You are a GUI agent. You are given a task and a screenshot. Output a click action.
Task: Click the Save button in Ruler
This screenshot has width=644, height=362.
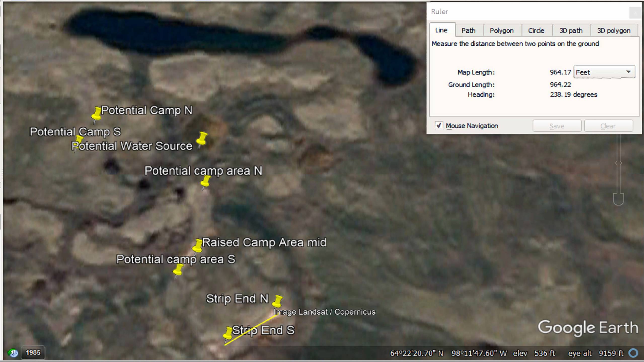click(557, 126)
